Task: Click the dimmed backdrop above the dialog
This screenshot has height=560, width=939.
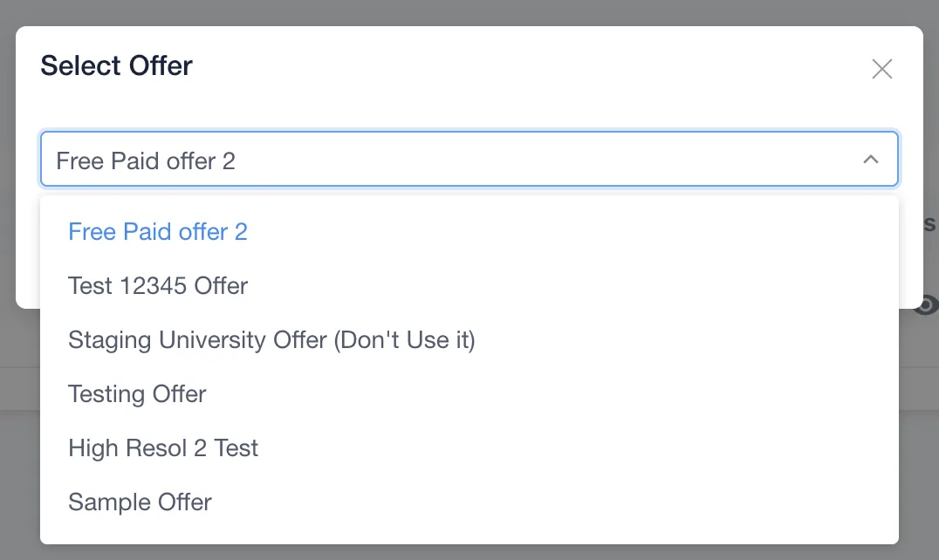Action: pos(469,12)
